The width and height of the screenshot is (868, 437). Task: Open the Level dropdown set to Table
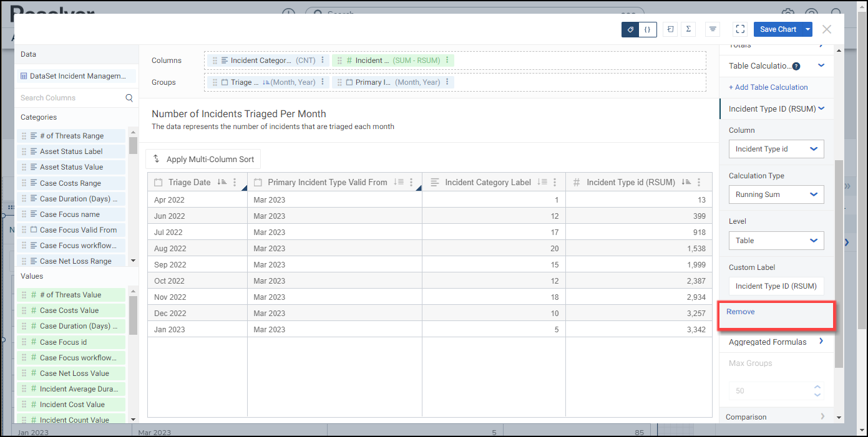pos(776,241)
